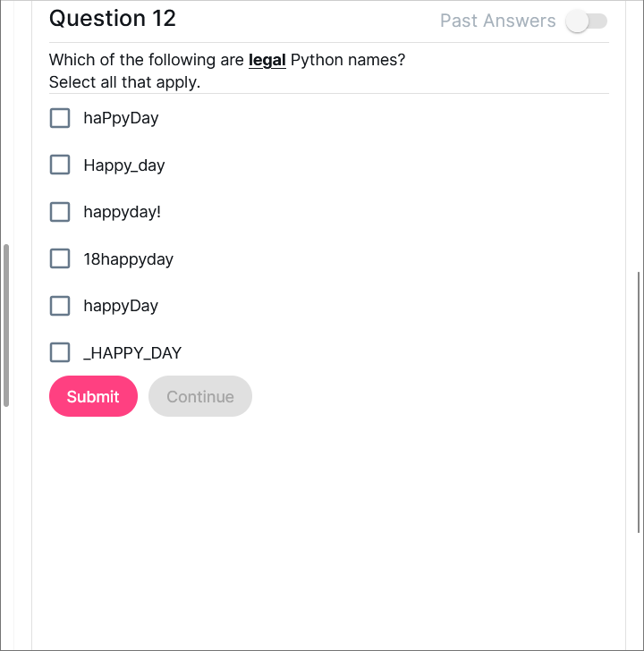This screenshot has width=644, height=651.
Task: Click the happyday! answer label
Action: coord(123,212)
